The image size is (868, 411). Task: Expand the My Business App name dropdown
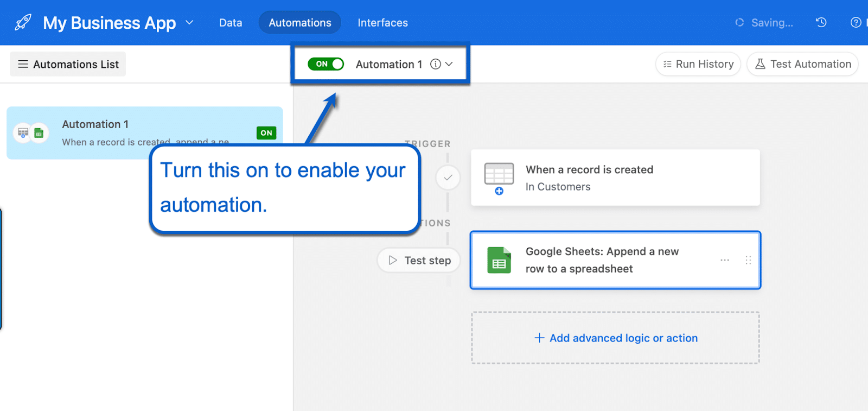click(189, 23)
